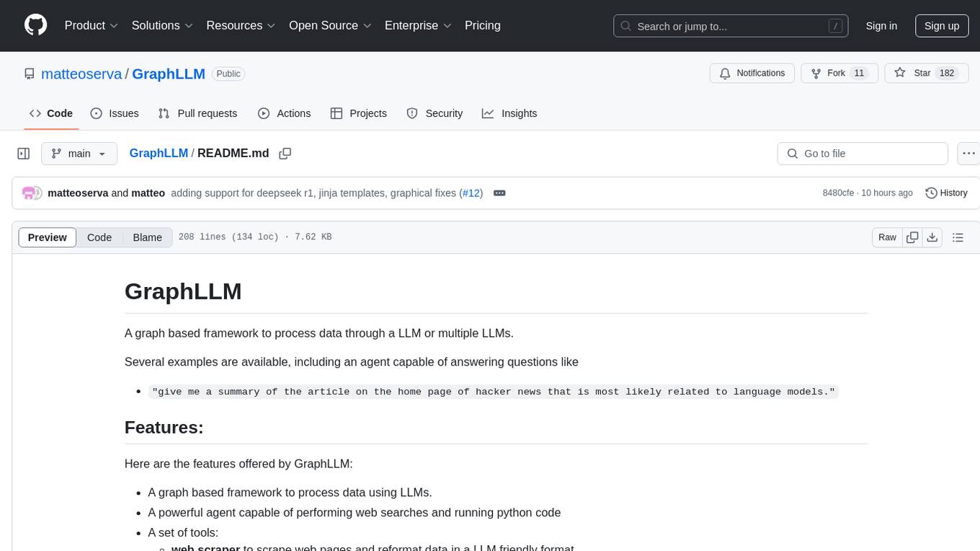The width and height of the screenshot is (980, 551).
Task: Click the Sign up button
Action: pos(941,25)
